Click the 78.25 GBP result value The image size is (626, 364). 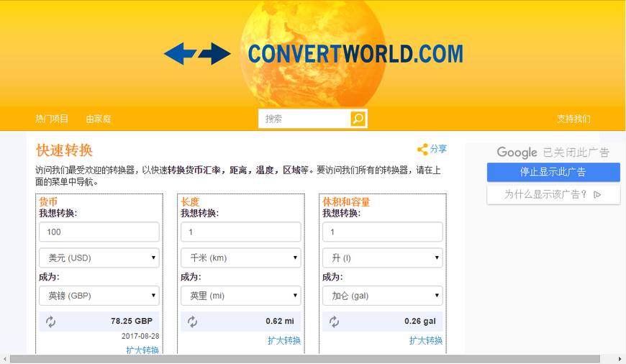tap(132, 321)
